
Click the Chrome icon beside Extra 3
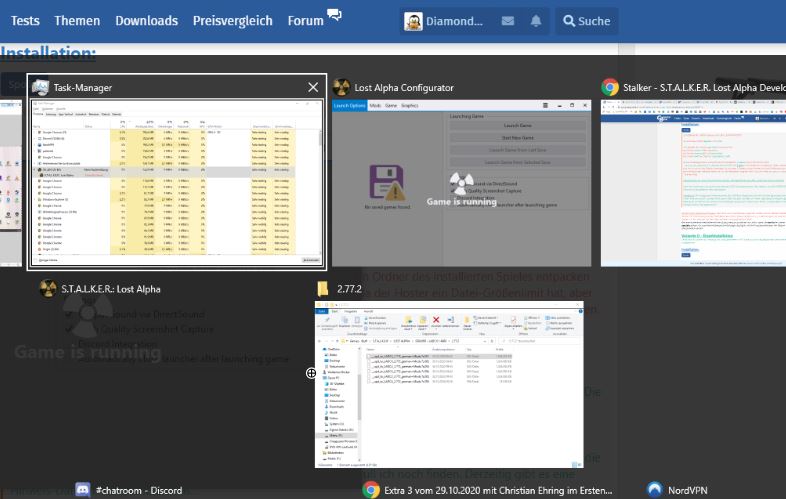(371, 489)
